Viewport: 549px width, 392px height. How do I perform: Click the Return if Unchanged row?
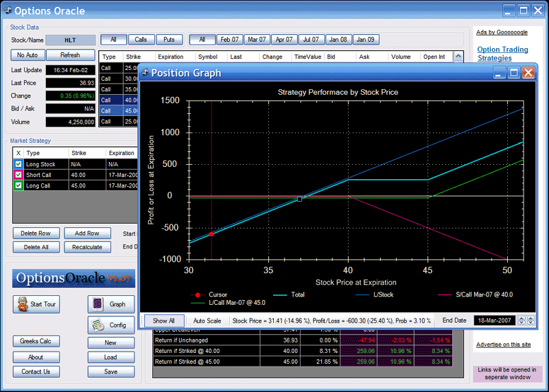(303, 340)
